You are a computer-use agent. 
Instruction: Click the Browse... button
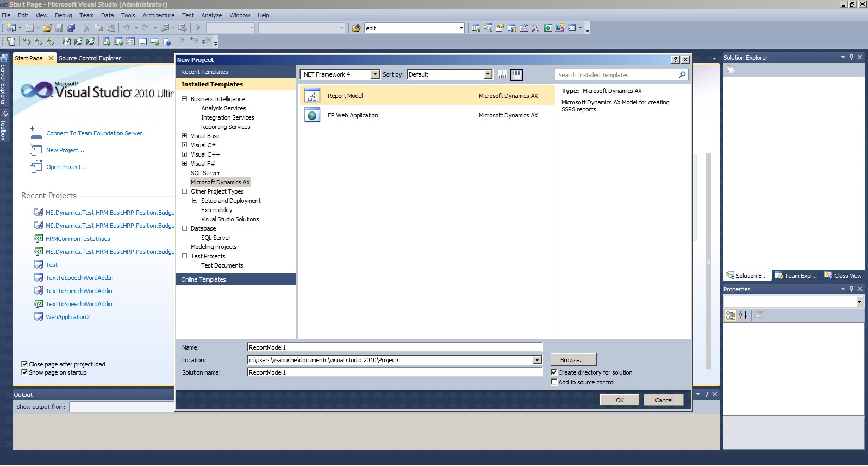coord(573,360)
